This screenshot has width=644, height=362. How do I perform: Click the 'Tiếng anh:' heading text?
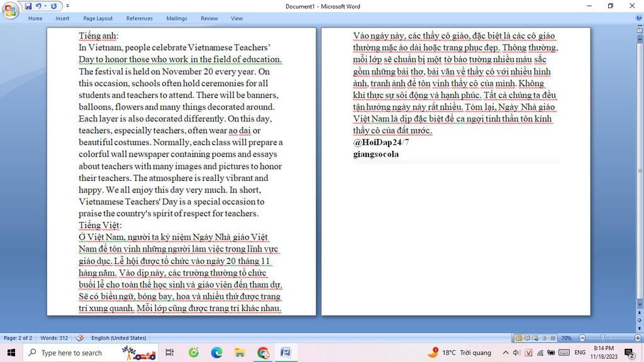[99, 36]
